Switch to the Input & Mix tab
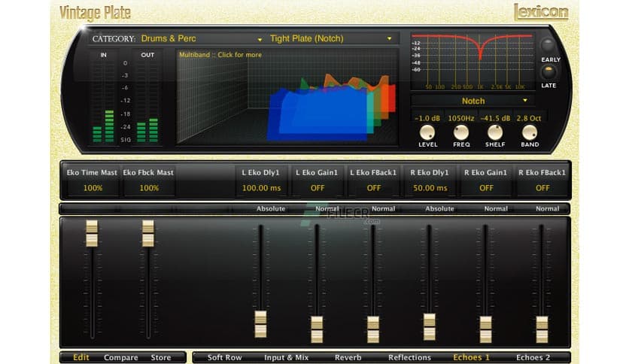This screenshot has width=629, height=364. pos(287,357)
